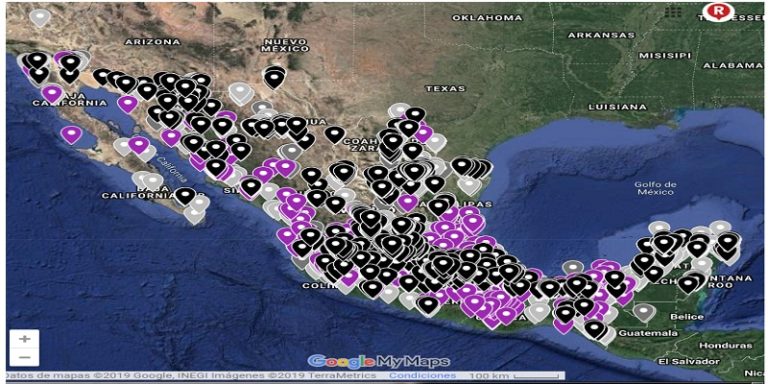Select the black pin beside Baja California Sur label
This screenshot has height=384, width=768.
[185, 195]
